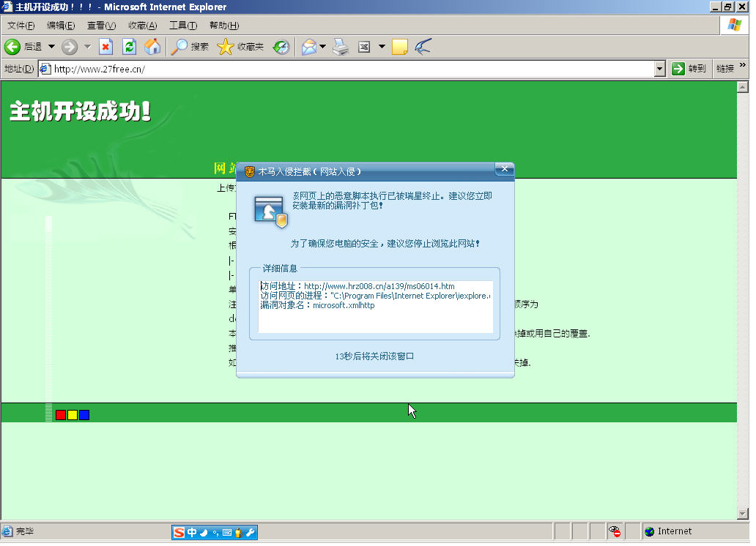Click the IE icon in the title bar
This screenshot has width=756, height=546.
tap(7, 7)
